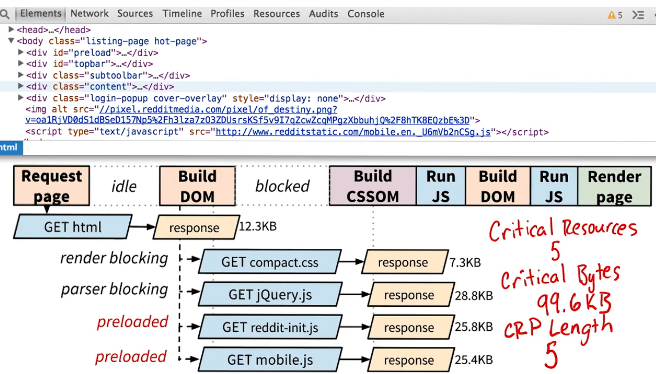Switch to the Sources tab
Screen dimensions: 656x374
[x=135, y=13]
